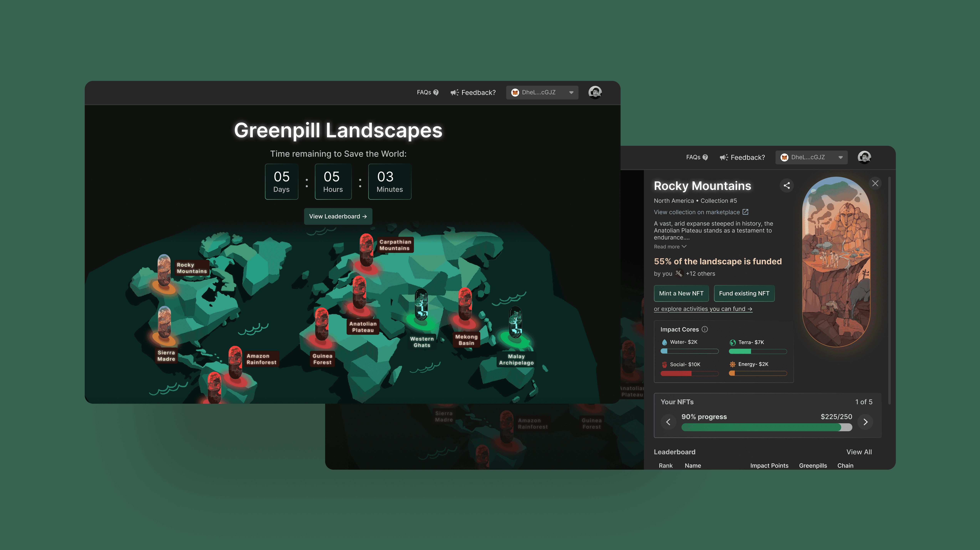Expand the Read more description text

(670, 247)
